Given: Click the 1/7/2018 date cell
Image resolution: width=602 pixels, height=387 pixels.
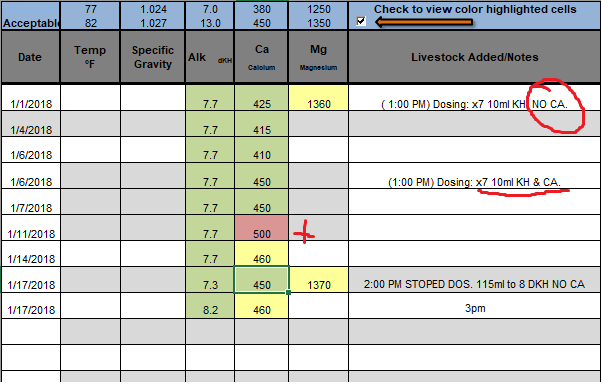Looking at the screenshot, I should coord(31,202).
